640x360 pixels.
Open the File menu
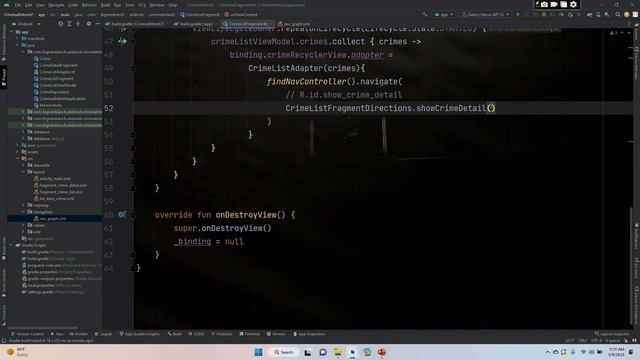[x=18, y=5]
